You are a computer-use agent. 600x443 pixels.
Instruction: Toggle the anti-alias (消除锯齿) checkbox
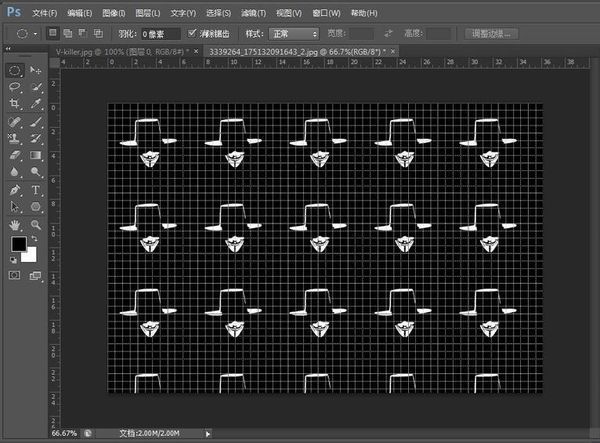tap(193, 33)
